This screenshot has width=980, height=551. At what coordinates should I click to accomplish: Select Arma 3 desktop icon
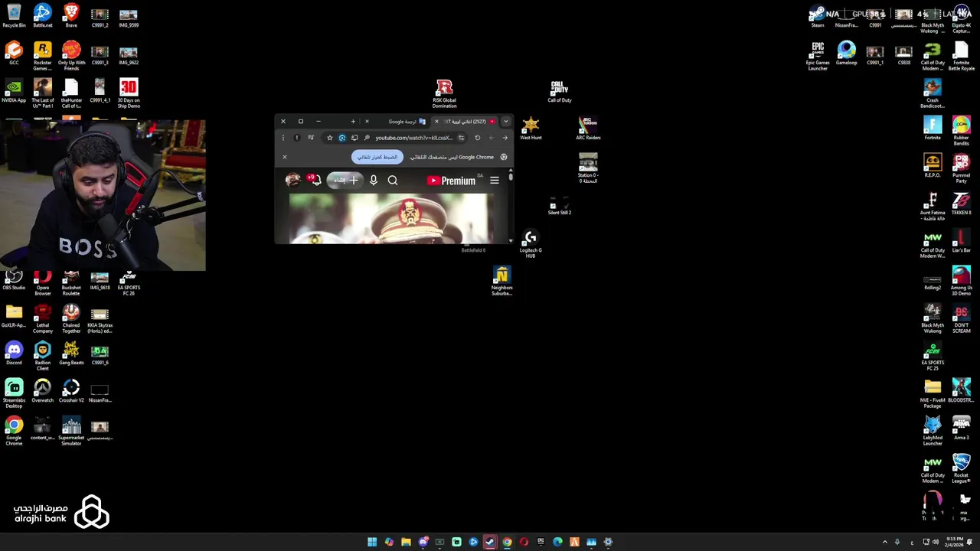tap(962, 429)
